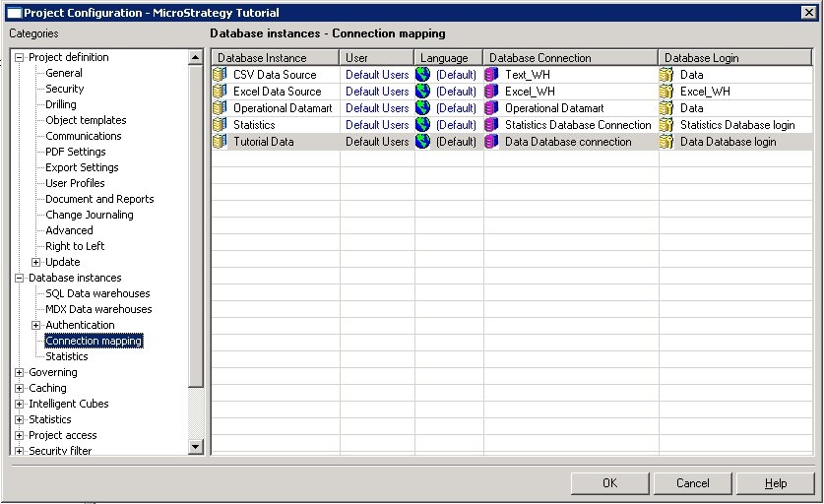This screenshot has width=824, height=504.
Task: Click the categories scrollbar down arrow
Action: pyautogui.click(x=196, y=447)
